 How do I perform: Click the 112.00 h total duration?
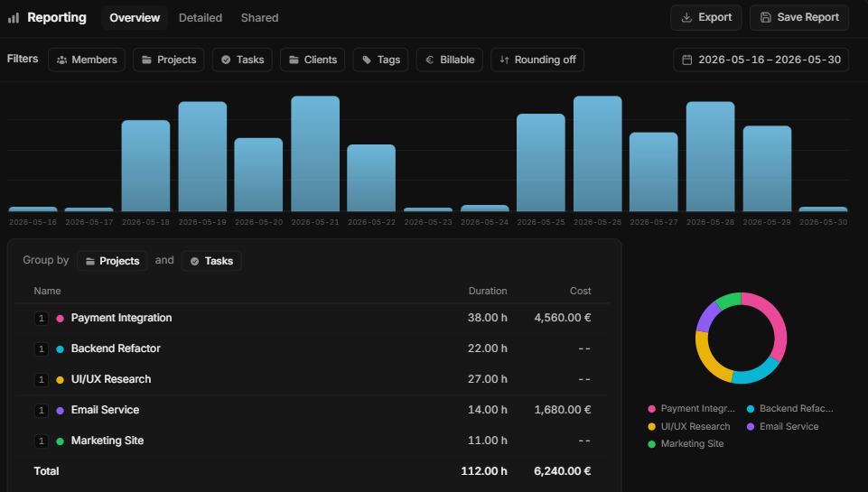coord(484,471)
